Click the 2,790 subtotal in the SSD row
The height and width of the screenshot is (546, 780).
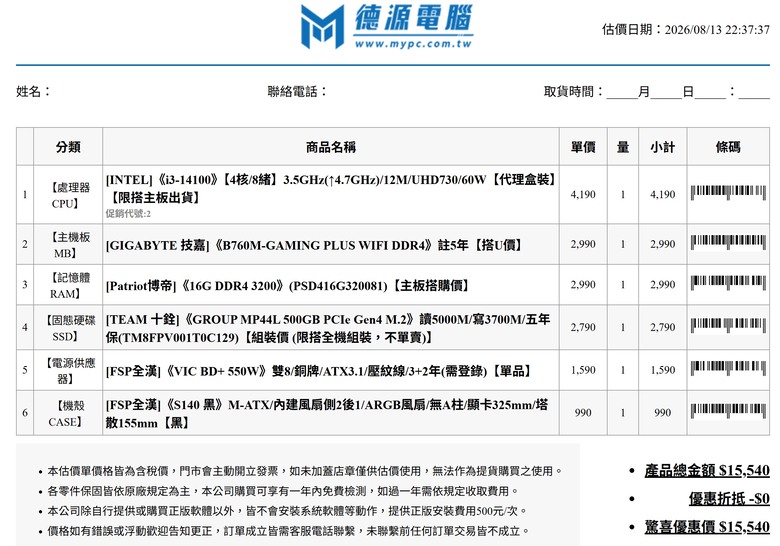coord(663,327)
